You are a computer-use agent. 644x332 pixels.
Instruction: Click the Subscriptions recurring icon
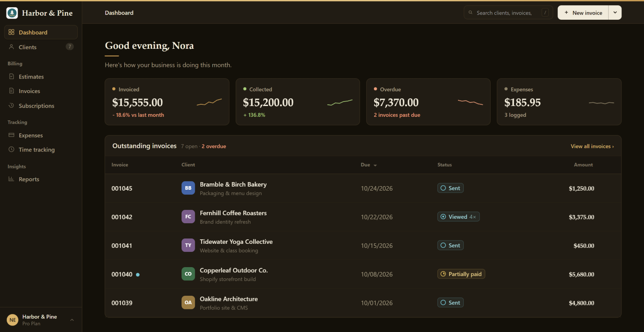11,106
